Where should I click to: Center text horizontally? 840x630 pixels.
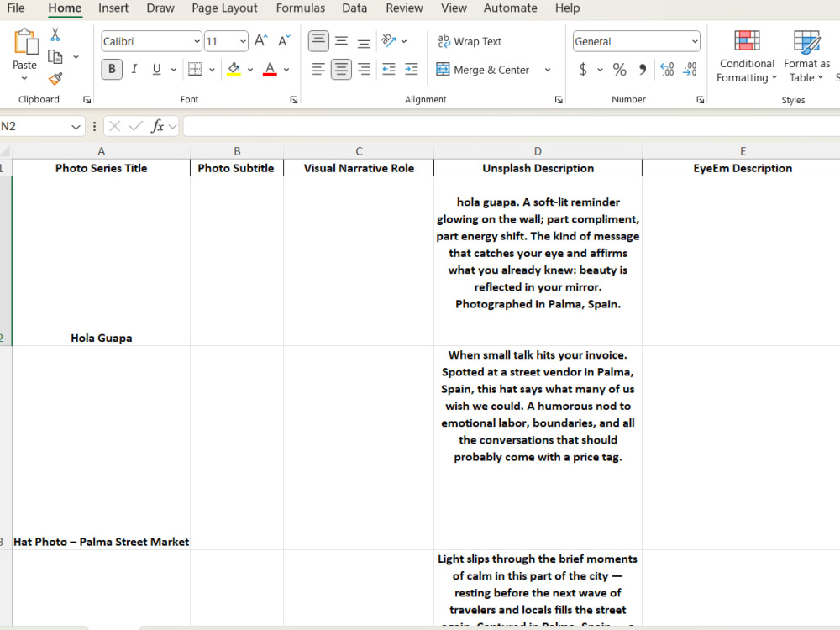[x=341, y=69]
